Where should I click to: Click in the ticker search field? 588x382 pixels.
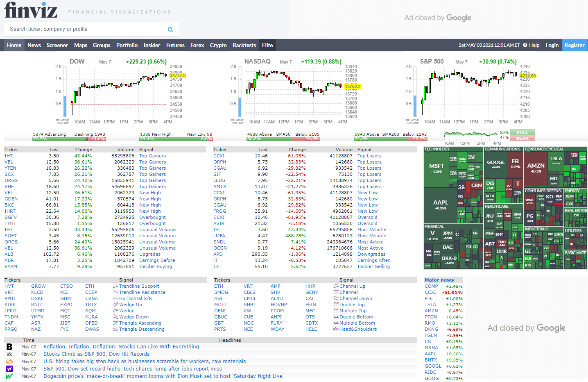(x=86, y=29)
